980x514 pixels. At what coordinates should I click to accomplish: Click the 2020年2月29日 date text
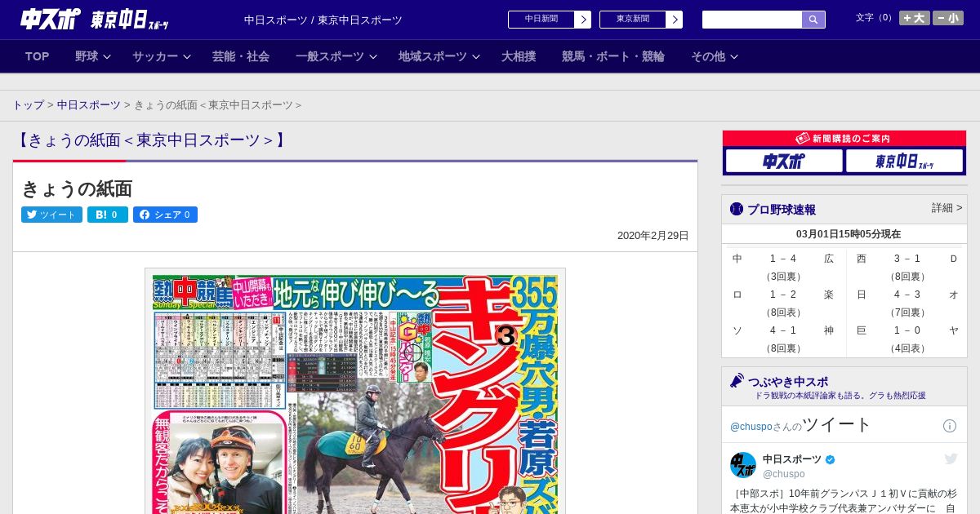[x=653, y=236]
